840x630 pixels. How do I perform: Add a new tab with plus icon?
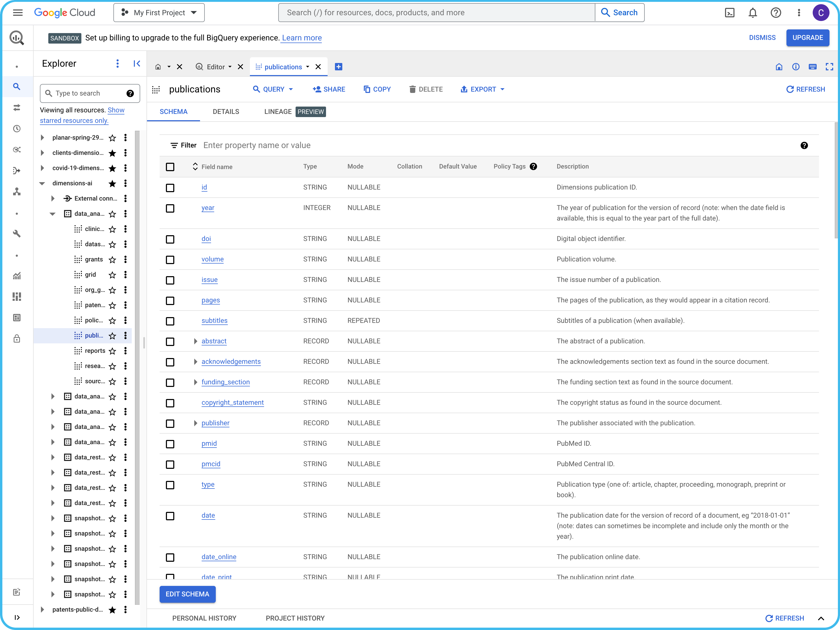[x=338, y=67]
